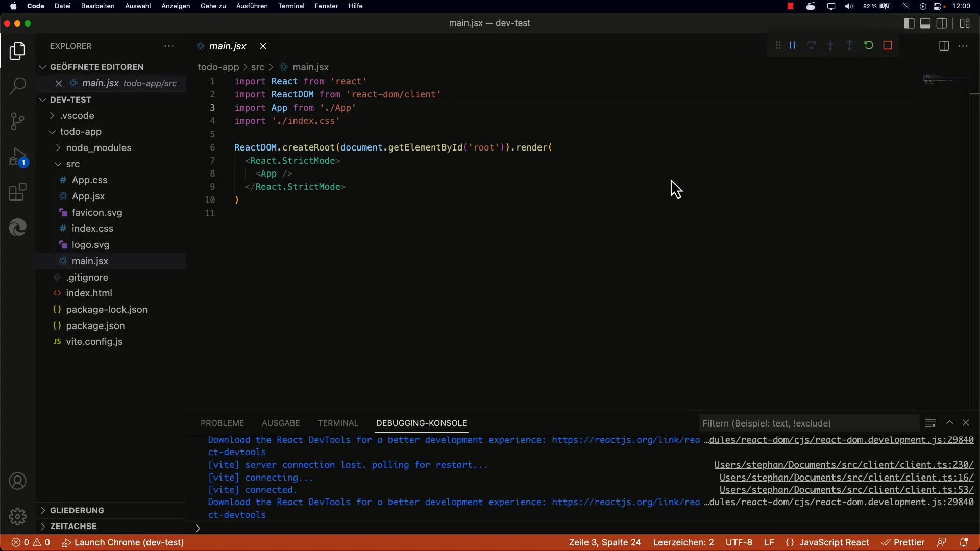Open errors and warnings status item
Viewport: 980px width, 551px height.
[31, 542]
